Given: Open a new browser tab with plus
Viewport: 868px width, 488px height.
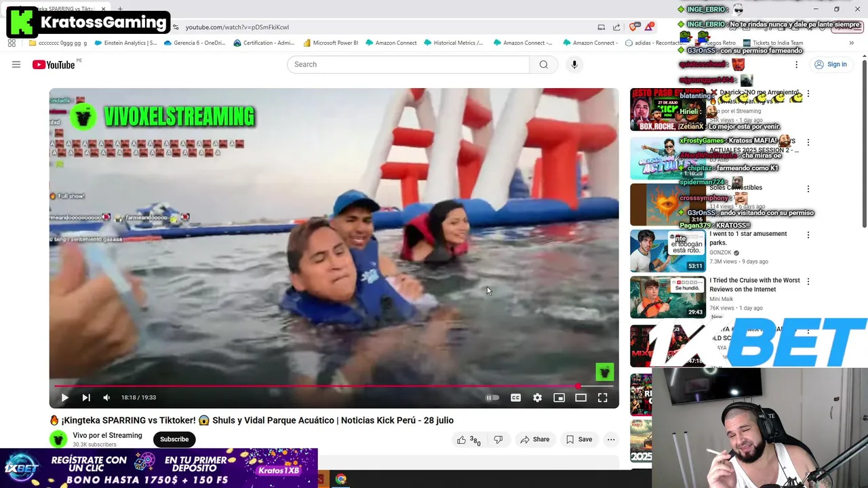Looking at the screenshot, I should pyautogui.click(x=120, y=9).
